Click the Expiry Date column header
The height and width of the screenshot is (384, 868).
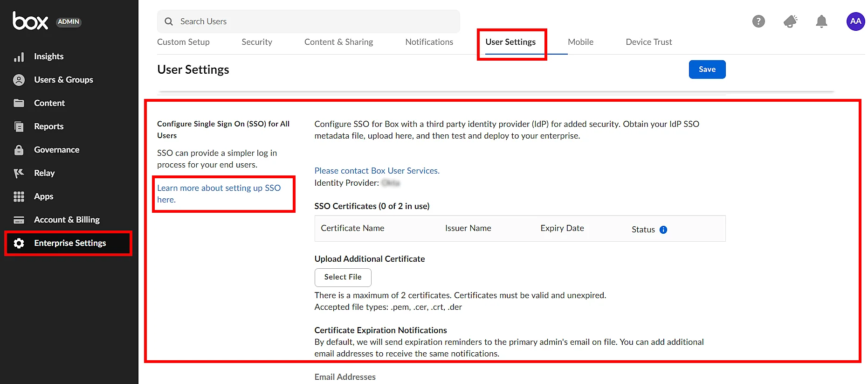tap(562, 228)
